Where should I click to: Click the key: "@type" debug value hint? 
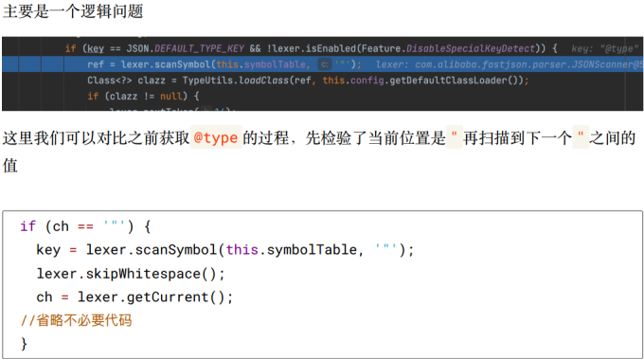pyautogui.click(x=605, y=49)
